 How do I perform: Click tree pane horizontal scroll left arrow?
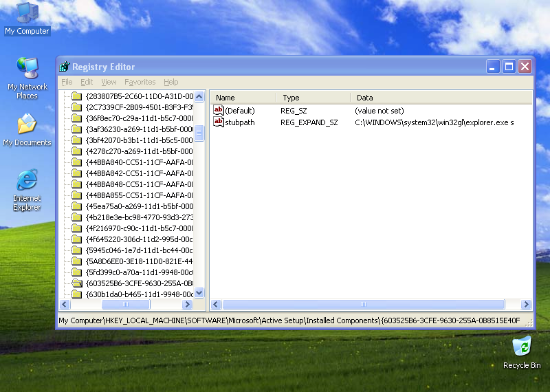pos(65,304)
